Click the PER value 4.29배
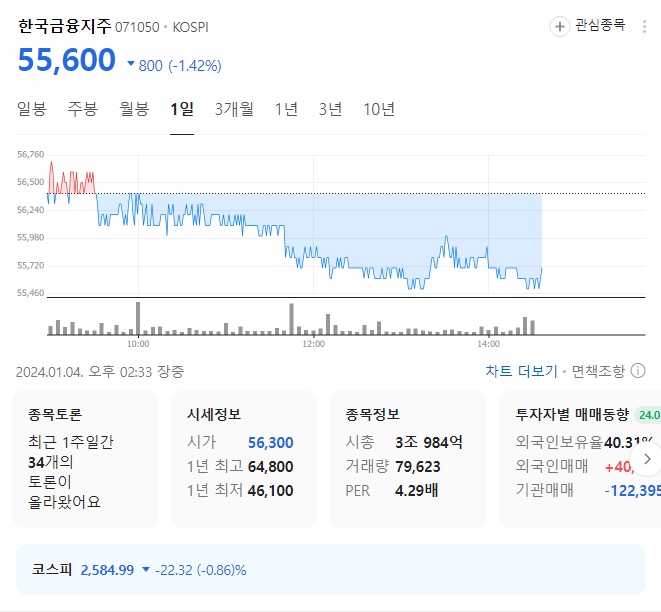Viewport: 661px width, 612px height. 416,491
